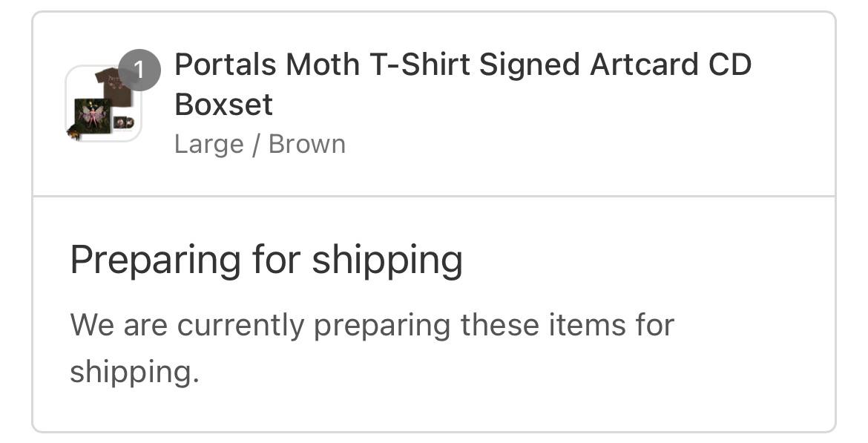Click the boxset product thumbnail
Image resolution: width=868 pixels, height=443 pixels.
pyautogui.click(x=102, y=104)
